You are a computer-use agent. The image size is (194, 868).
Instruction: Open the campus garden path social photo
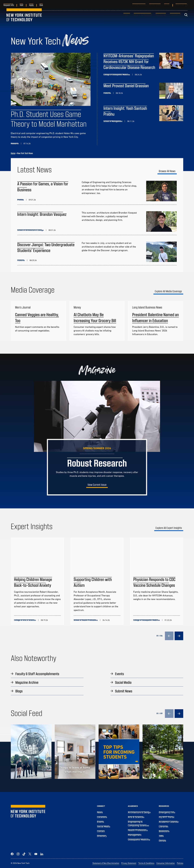pos(163,752)
